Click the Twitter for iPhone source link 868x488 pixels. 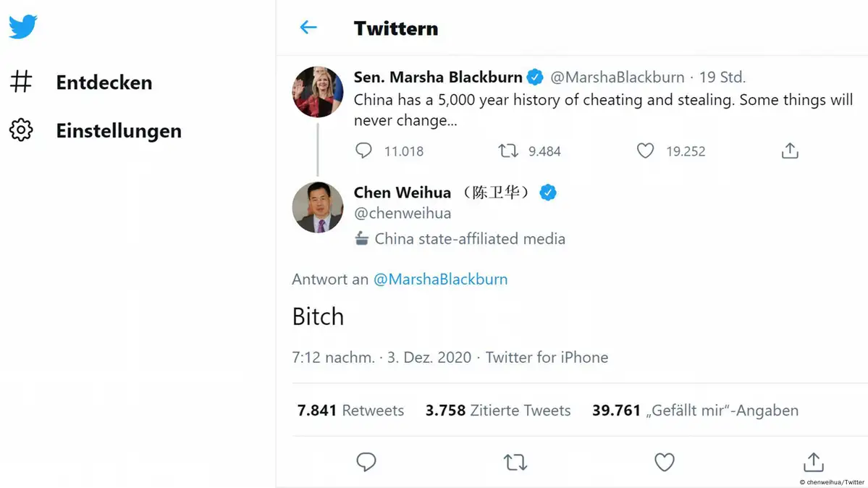click(547, 357)
